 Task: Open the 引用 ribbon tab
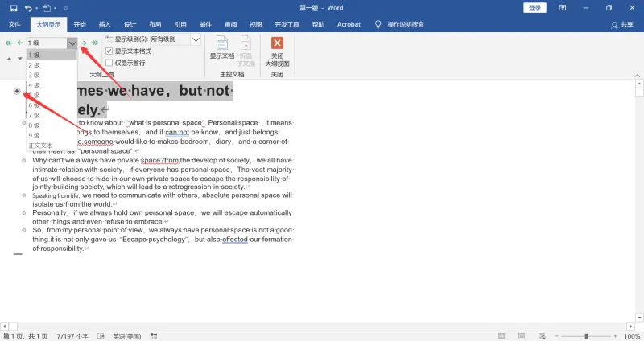pyautogui.click(x=180, y=24)
